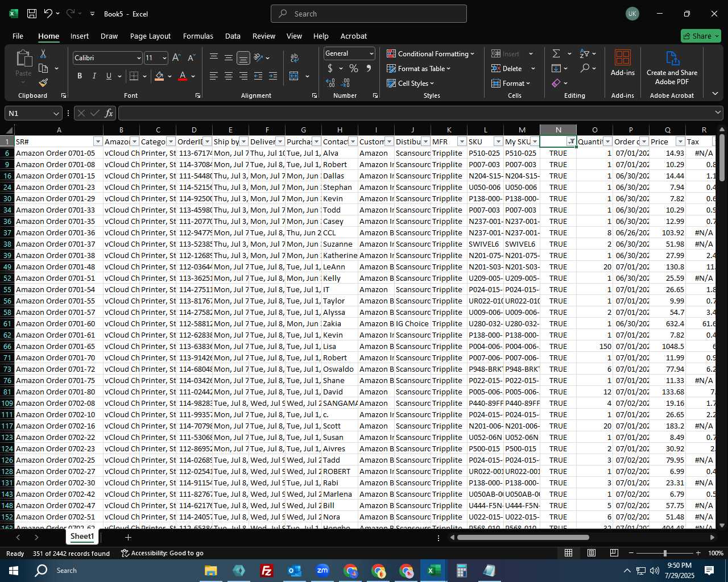The height and width of the screenshot is (582, 728).
Task: Toggle Middle Align for cell text
Action: [x=229, y=58]
